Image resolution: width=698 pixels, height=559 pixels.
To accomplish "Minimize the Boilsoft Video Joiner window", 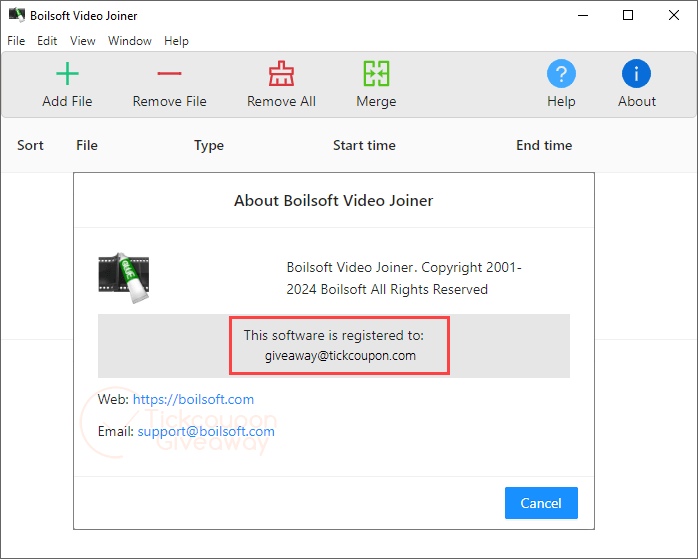I will coord(583,15).
